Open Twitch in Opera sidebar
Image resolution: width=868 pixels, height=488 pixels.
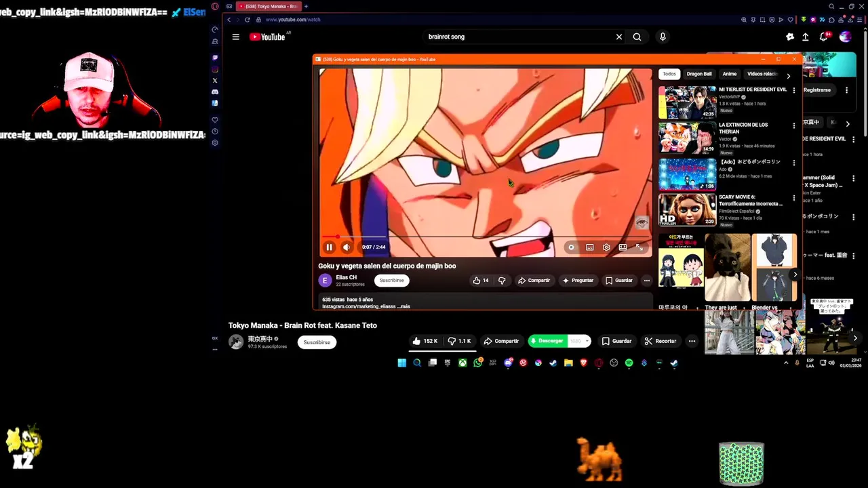pos(215,58)
